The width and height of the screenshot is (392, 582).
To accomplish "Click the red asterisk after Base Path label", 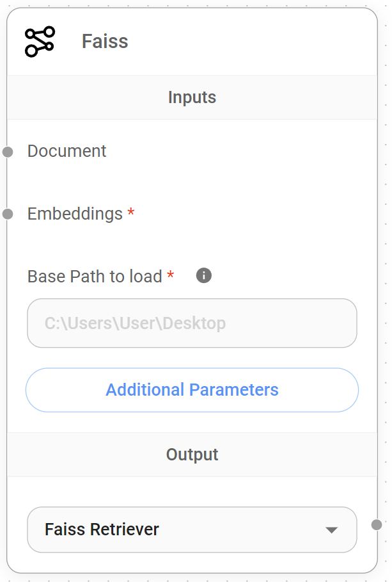I will (x=171, y=275).
